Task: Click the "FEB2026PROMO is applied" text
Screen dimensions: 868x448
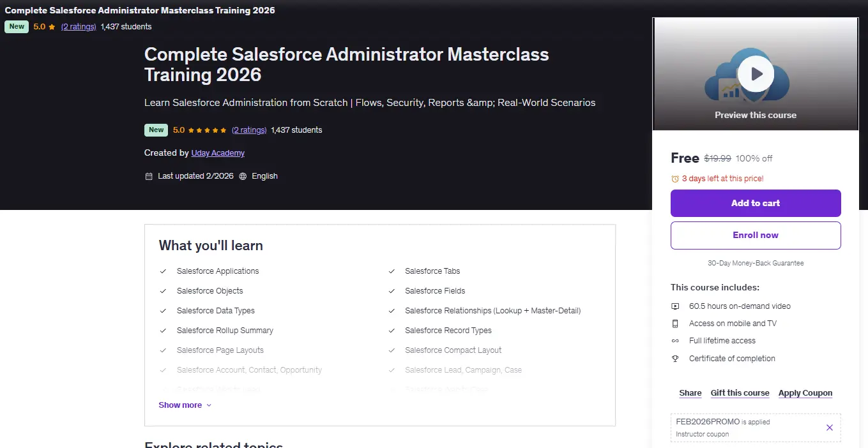Action: (723, 422)
